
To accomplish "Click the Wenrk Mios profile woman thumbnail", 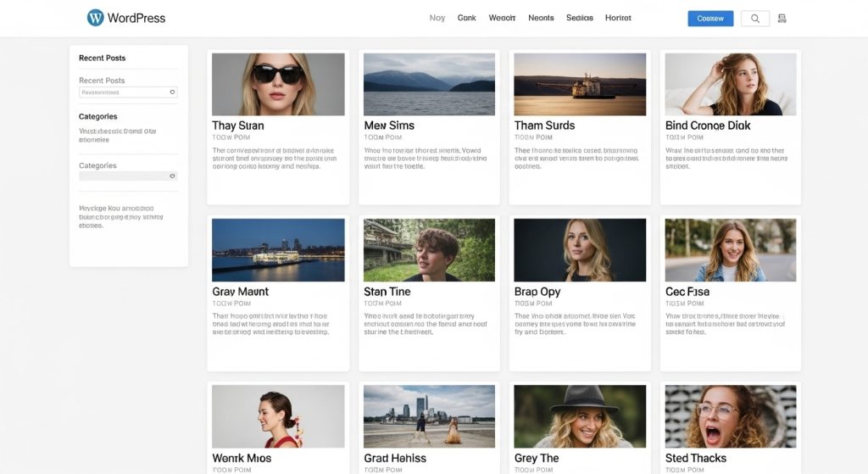I will click(278, 416).
